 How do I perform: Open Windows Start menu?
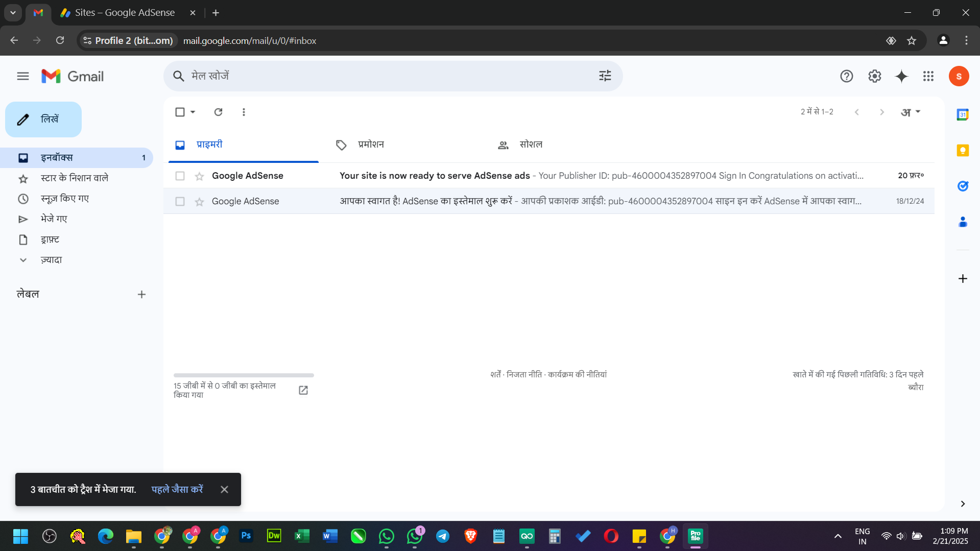20,536
